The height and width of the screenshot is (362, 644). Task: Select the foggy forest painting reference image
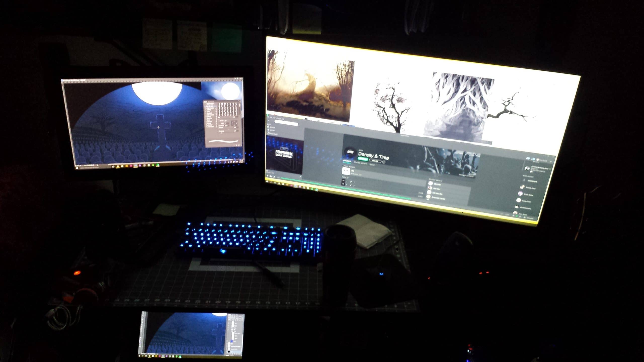tap(311, 85)
